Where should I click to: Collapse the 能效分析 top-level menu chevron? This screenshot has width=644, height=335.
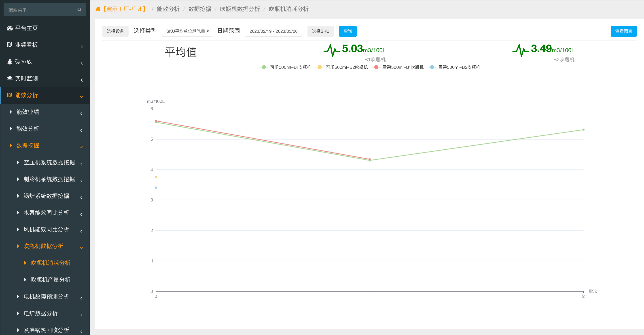coord(81,97)
